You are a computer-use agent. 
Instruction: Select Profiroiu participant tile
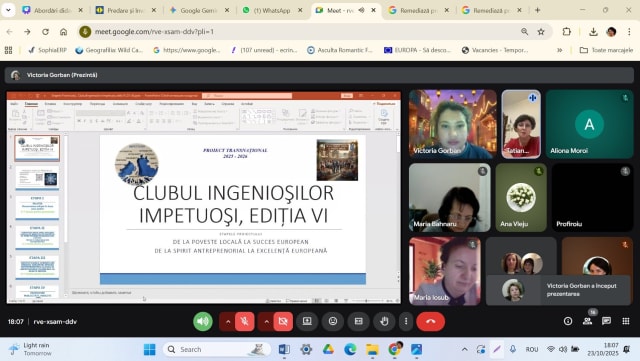(x=592, y=198)
